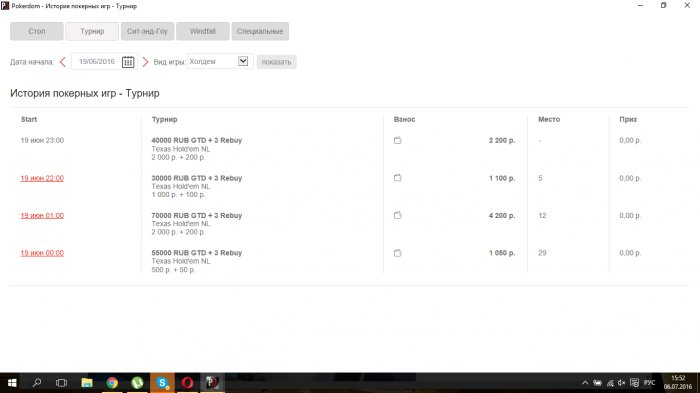Open Skype from the taskbar
The image size is (700, 393).
pos(162,383)
